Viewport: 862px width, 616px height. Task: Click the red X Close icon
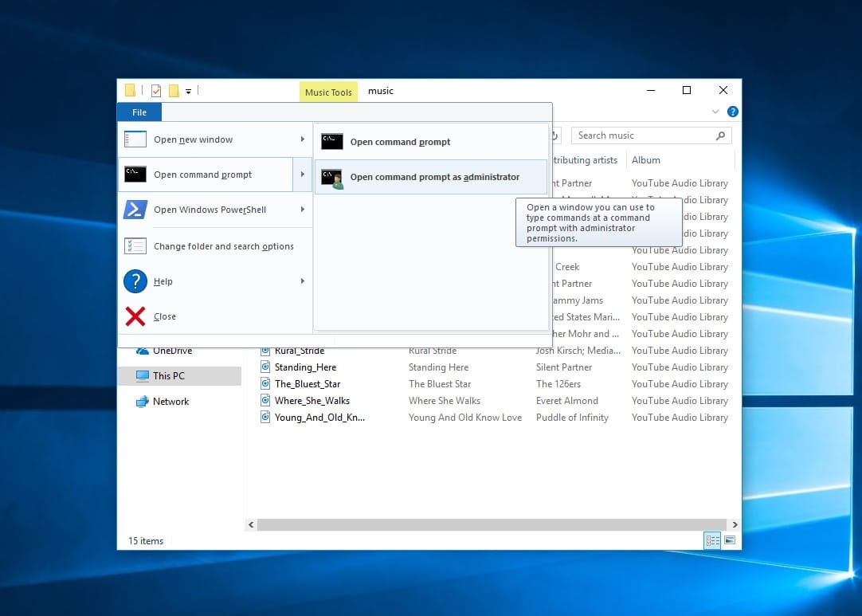[x=135, y=316]
